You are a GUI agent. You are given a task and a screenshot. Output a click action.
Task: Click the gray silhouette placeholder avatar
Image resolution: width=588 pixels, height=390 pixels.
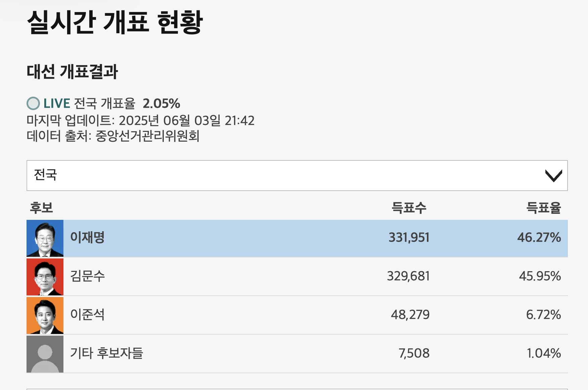pos(45,354)
